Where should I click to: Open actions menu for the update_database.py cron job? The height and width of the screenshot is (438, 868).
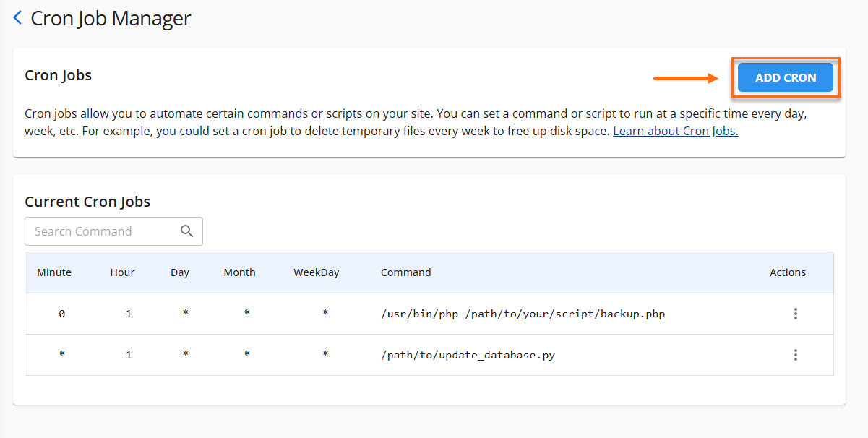pos(795,355)
